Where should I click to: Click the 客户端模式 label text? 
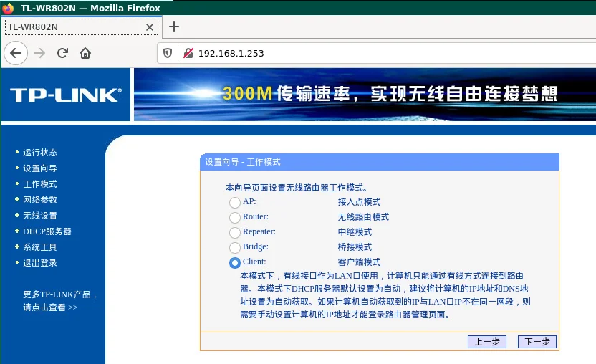(x=359, y=262)
